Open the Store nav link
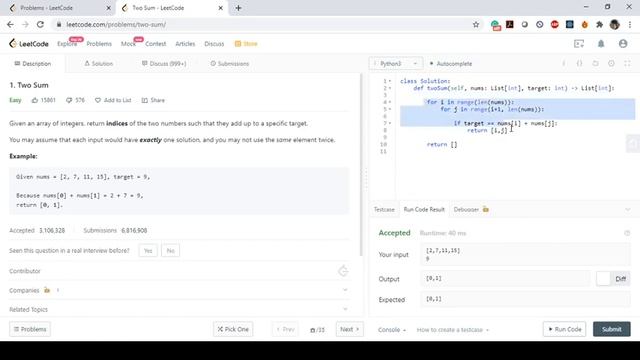Viewport: 640px width, 360px height. point(246,44)
